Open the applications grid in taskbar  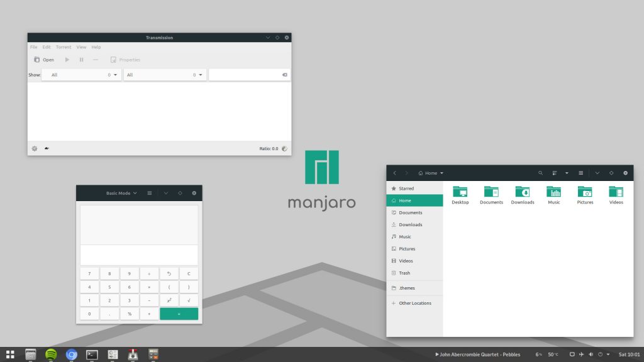(10, 354)
